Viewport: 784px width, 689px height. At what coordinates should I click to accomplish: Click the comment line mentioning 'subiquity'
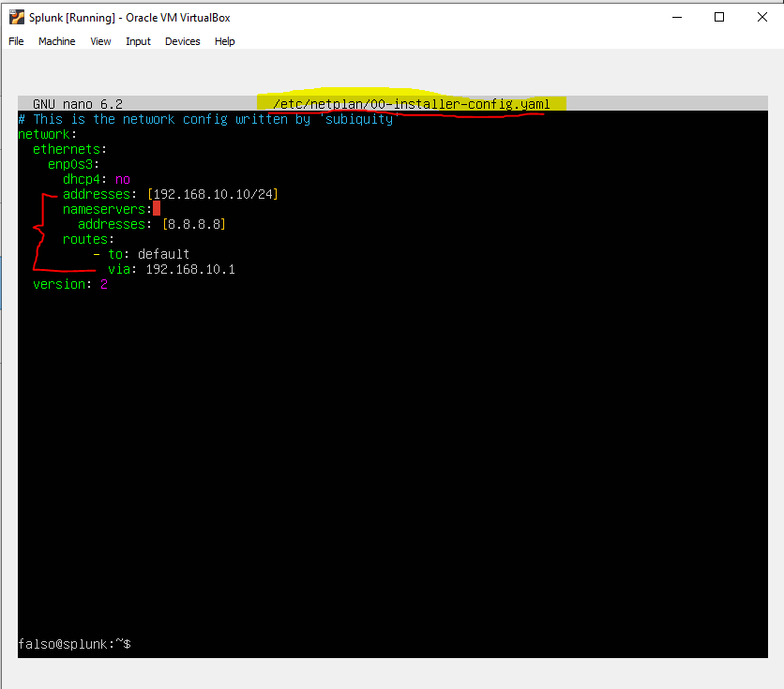[208, 119]
